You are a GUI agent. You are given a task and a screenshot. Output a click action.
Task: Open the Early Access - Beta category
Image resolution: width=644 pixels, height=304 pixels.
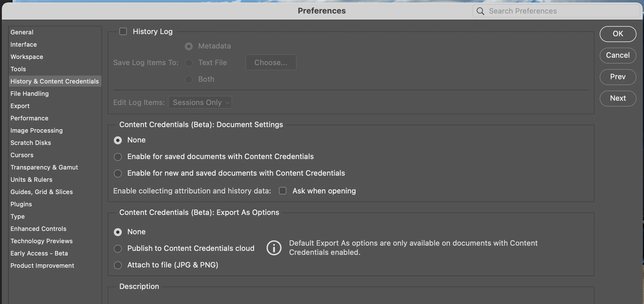click(55, 253)
